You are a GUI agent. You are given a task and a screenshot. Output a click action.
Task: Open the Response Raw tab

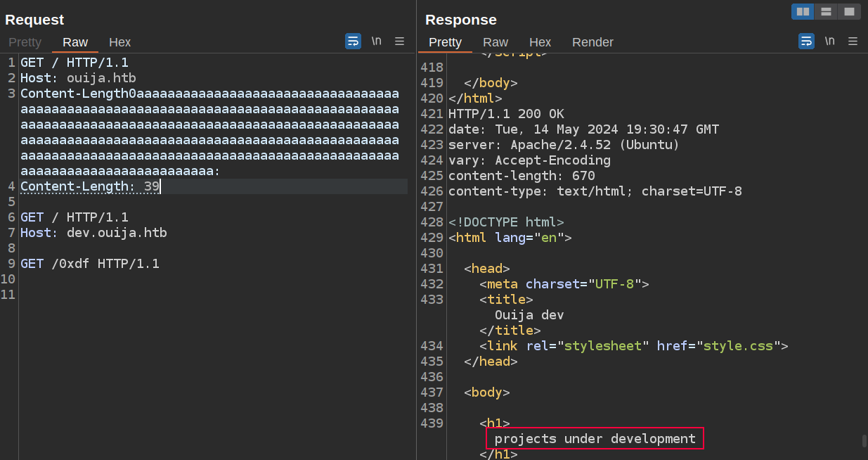pos(495,42)
